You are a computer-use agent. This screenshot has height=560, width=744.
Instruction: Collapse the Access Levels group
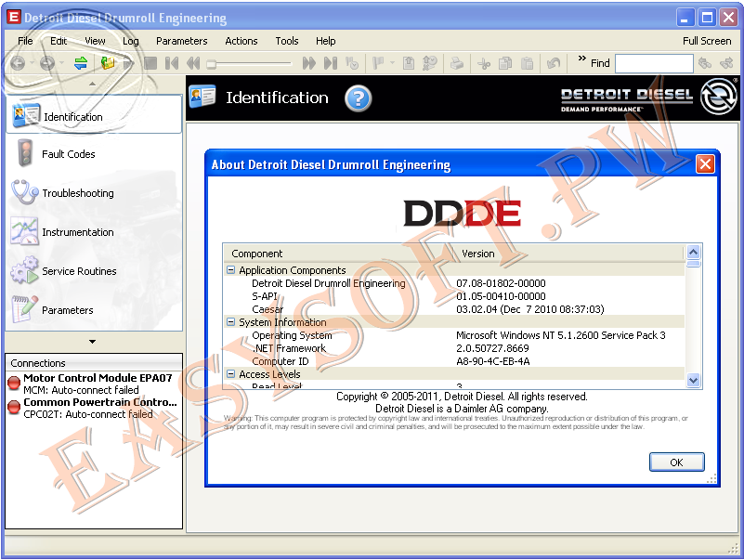230,374
